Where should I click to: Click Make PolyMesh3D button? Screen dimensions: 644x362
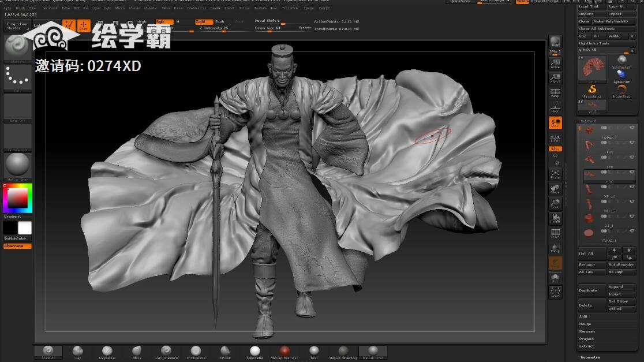(x=614, y=21)
